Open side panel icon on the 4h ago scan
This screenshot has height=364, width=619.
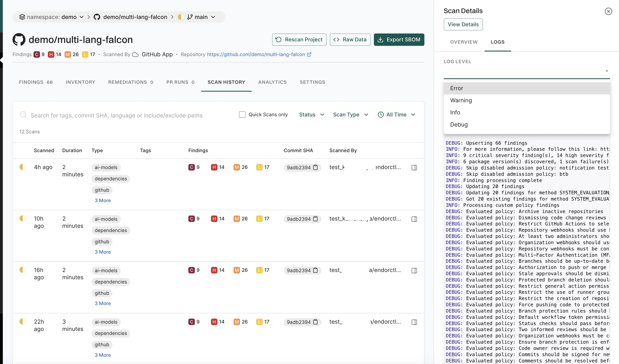414,167
